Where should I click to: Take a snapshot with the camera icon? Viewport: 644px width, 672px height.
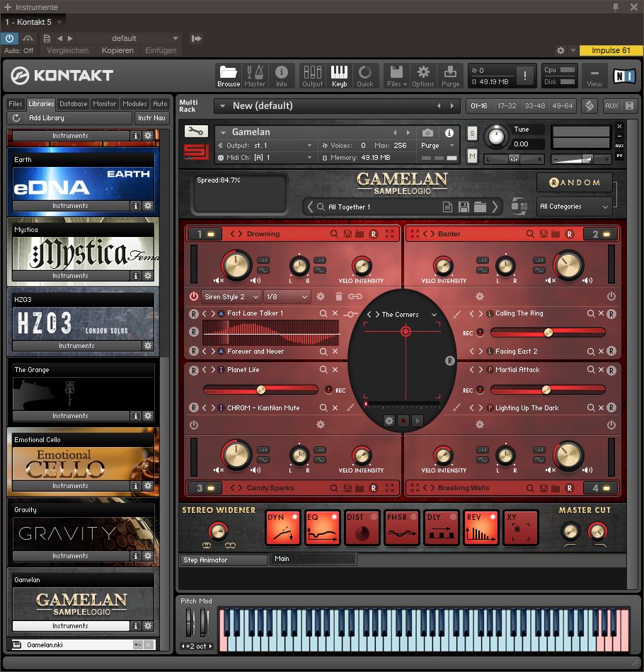(427, 133)
